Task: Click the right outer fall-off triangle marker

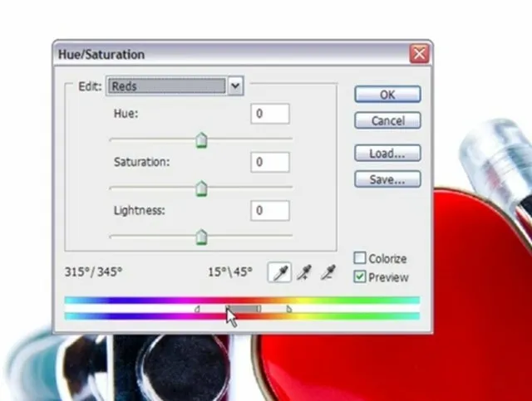Action: click(288, 309)
